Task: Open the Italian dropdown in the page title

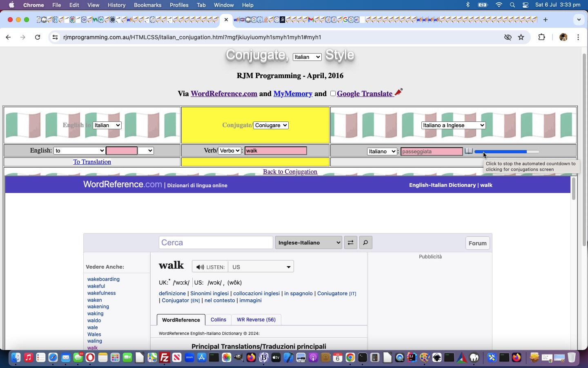Action: tap(307, 57)
